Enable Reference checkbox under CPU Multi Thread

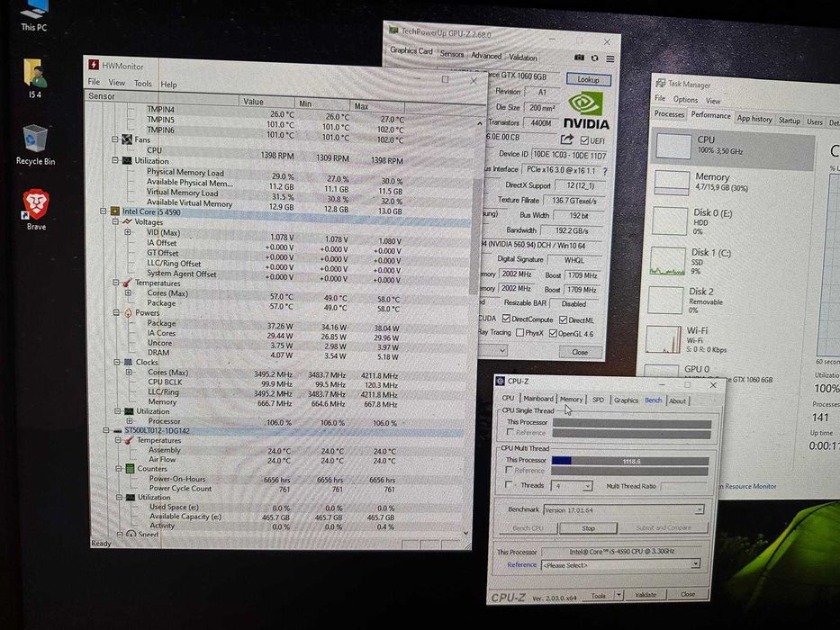pyautogui.click(x=509, y=470)
